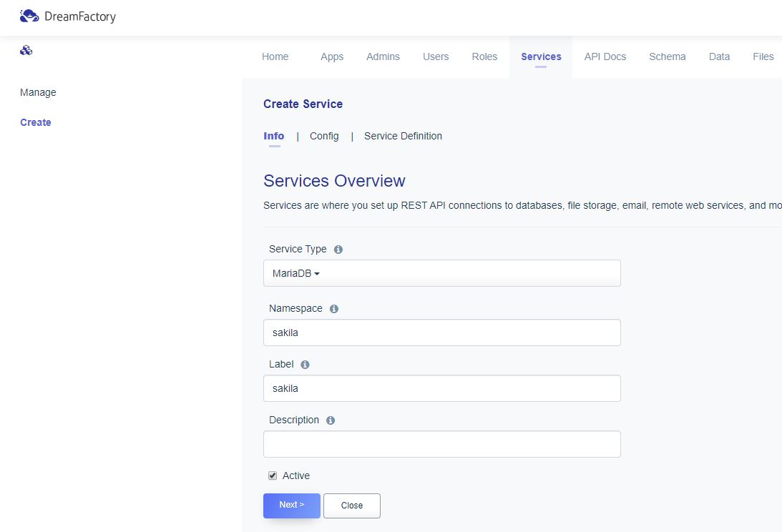Click the DreamFactory brand name text

pyautogui.click(x=80, y=16)
